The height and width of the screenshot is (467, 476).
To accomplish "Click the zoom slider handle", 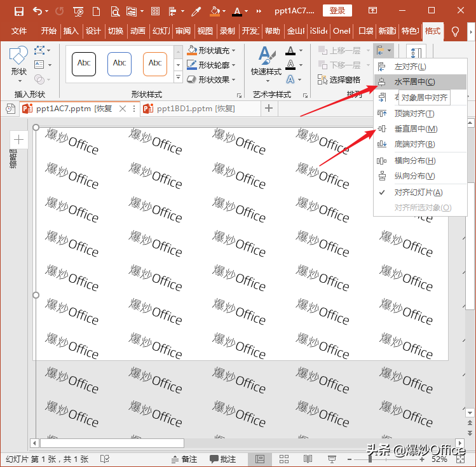I will pos(371,459).
